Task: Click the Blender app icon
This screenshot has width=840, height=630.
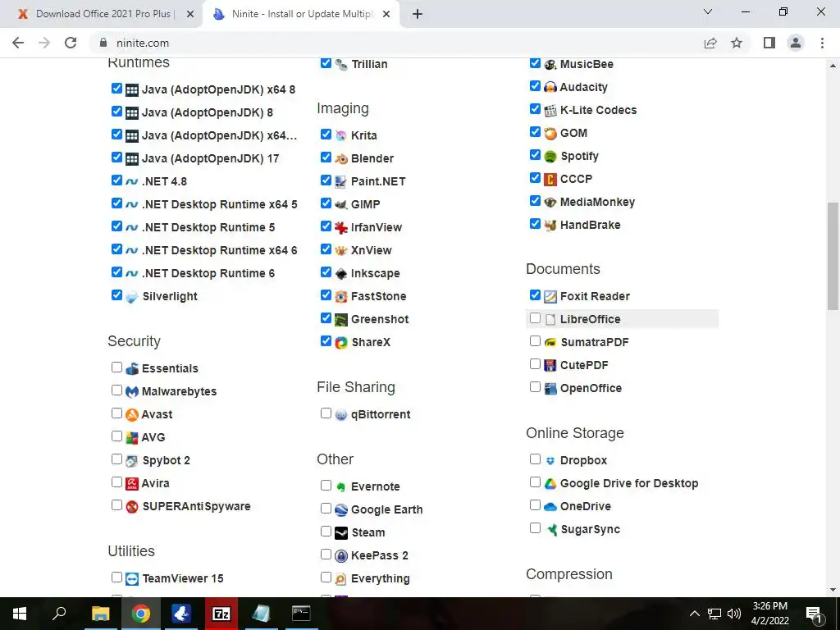Action: pyautogui.click(x=340, y=158)
